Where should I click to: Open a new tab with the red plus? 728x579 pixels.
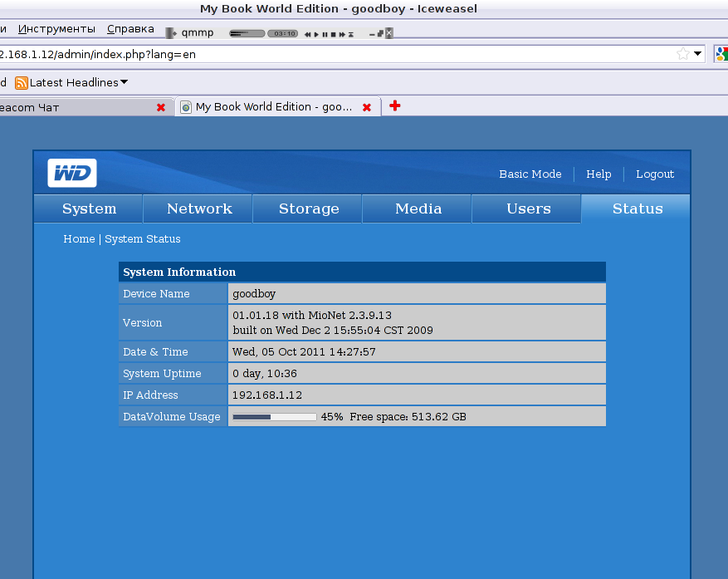394,106
